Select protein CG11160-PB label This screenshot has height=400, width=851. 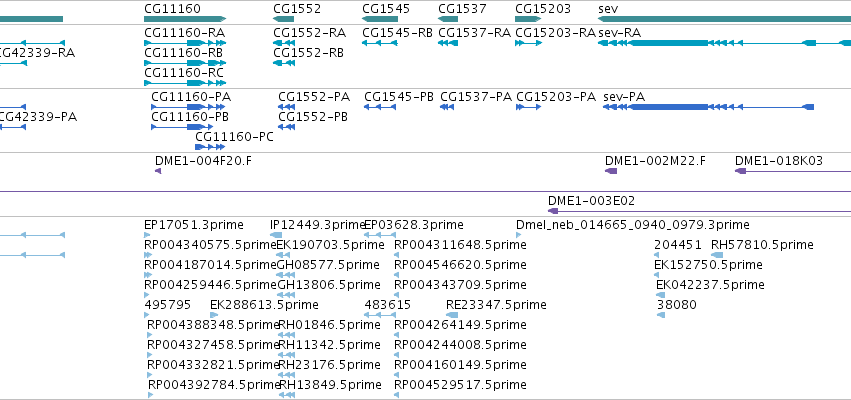pyautogui.click(x=190, y=117)
